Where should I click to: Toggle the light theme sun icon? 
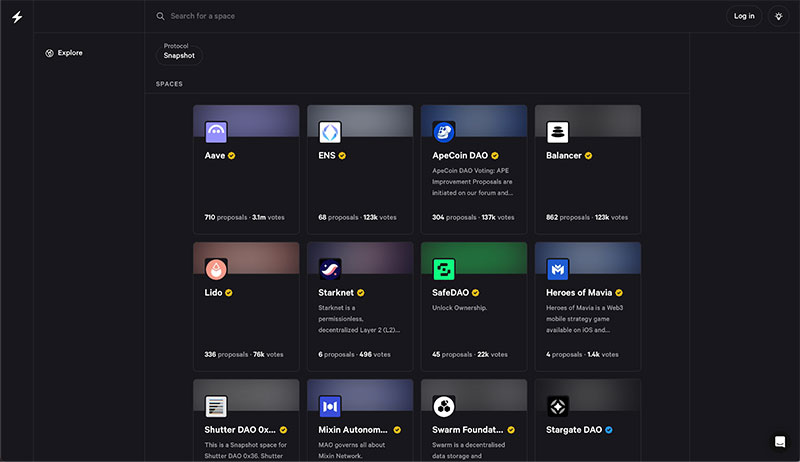779,16
